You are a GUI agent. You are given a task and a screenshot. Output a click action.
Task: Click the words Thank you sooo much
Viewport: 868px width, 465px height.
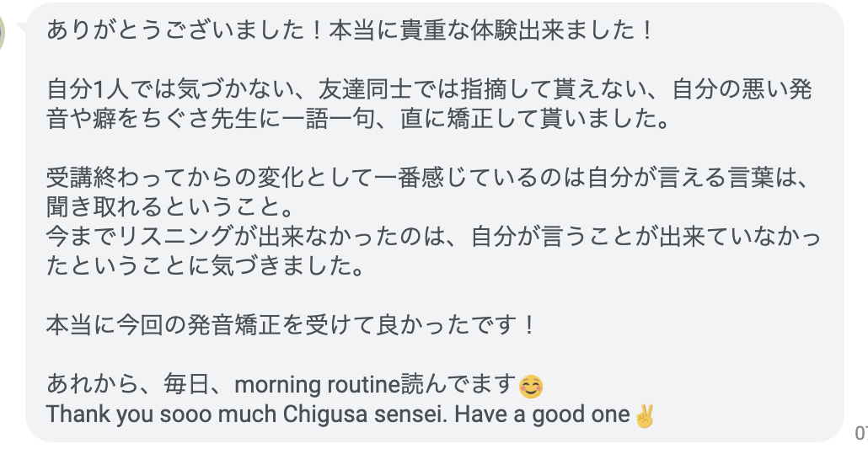pyautogui.click(x=161, y=414)
